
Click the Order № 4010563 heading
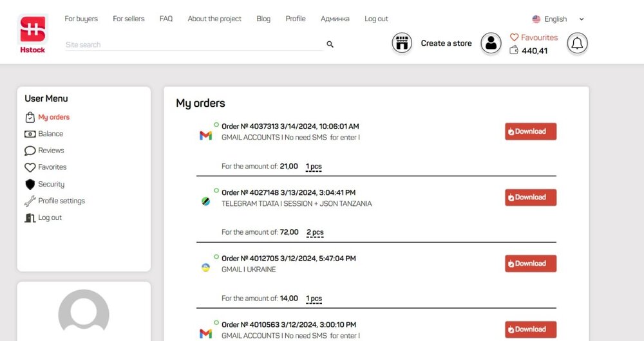point(289,324)
